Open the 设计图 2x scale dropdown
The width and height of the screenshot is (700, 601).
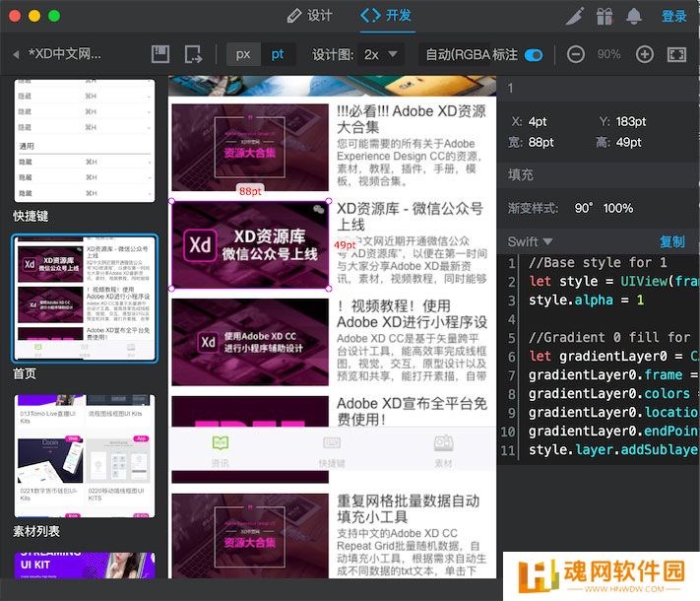coord(381,54)
